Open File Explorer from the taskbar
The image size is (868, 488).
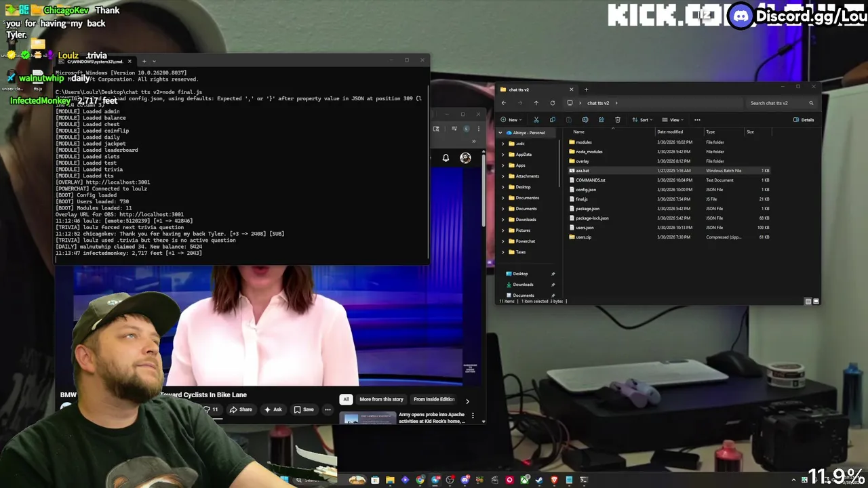(x=390, y=480)
